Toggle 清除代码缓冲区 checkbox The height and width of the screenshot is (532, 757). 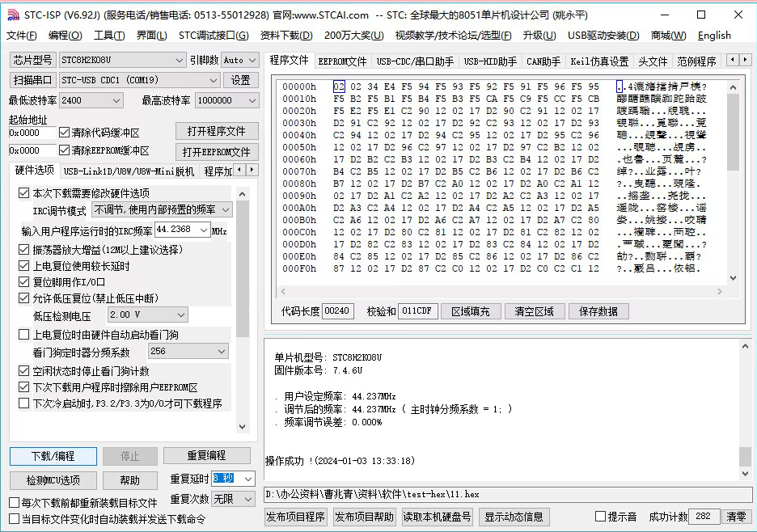coord(64,133)
